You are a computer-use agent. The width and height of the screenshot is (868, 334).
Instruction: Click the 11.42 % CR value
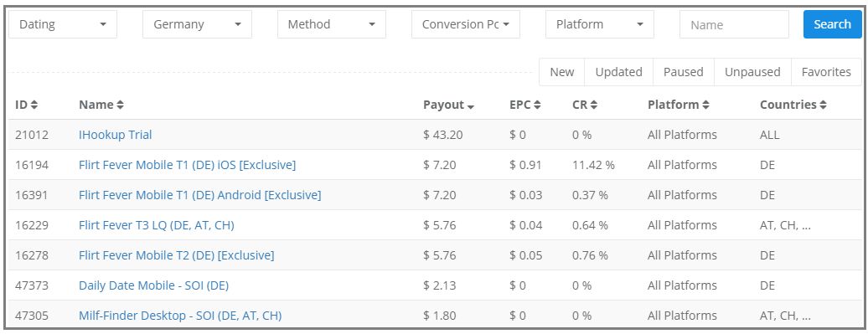click(x=593, y=165)
